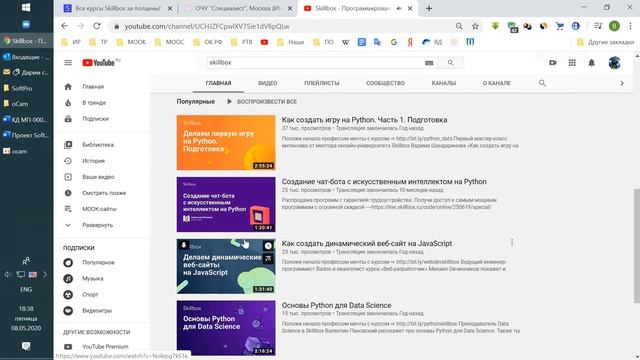Open the YouTube apps grid
Screen dimensions: 640x360
(x=572, y=62)
